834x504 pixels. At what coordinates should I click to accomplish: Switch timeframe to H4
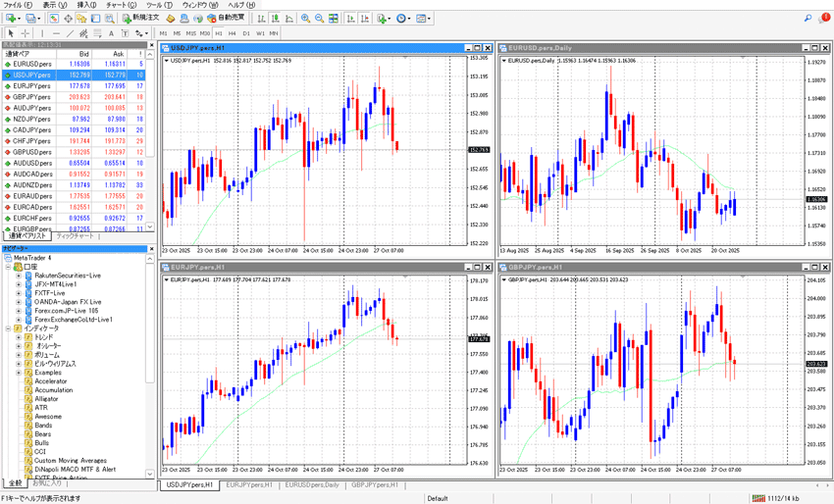pos(232,33)
